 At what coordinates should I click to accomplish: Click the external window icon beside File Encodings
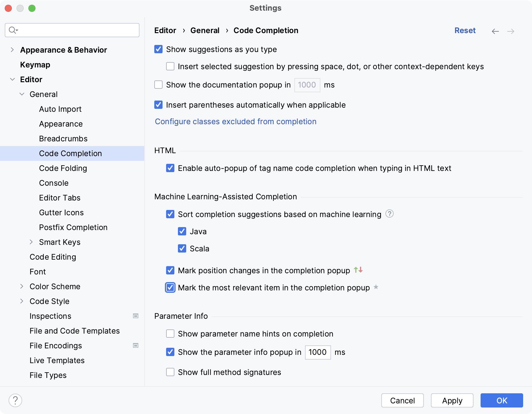pyautogui.click(x=135, y=345)
